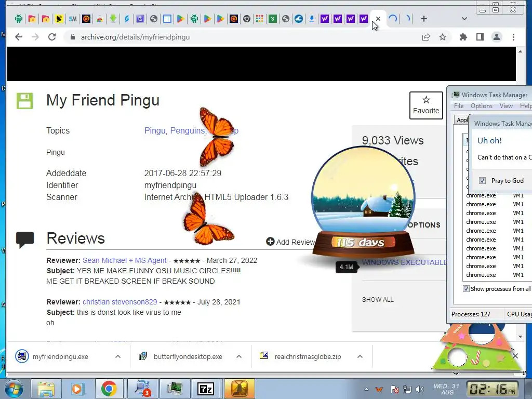Open the tab search dropdown chevron
The width and height of the screenshot is (532, 399).
pos(464,19)
